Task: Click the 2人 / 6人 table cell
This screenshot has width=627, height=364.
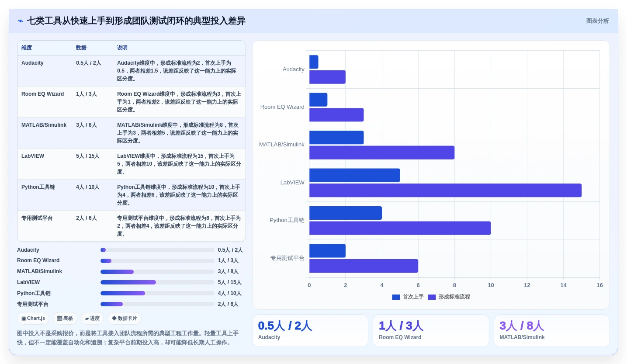Action: click(x=87, y=218)
